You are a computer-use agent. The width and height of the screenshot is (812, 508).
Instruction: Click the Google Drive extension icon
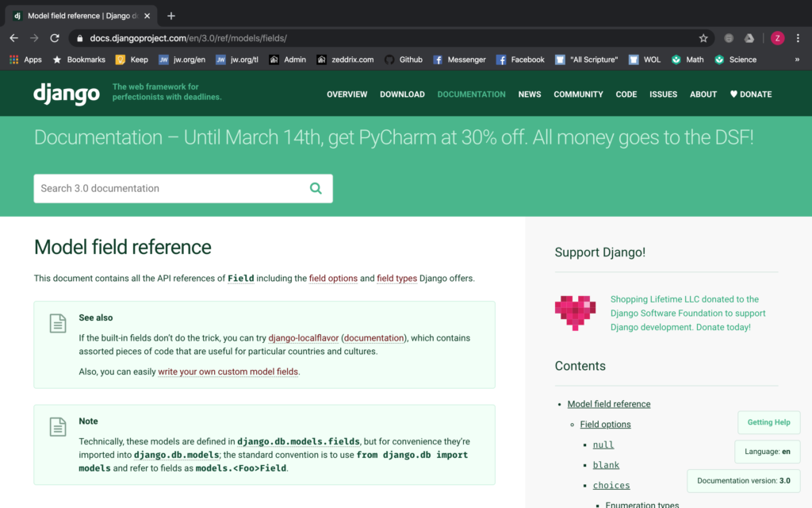[x=749, y=38]
